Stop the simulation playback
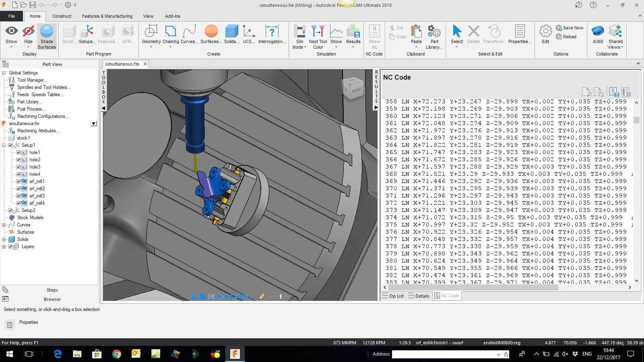The height and width of the screenshot is (362, 644). [202, 296]
